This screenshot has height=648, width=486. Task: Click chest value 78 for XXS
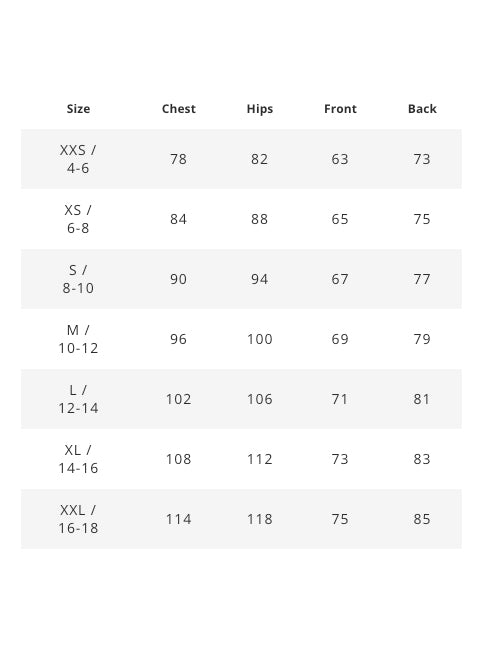tap(179, 159)
